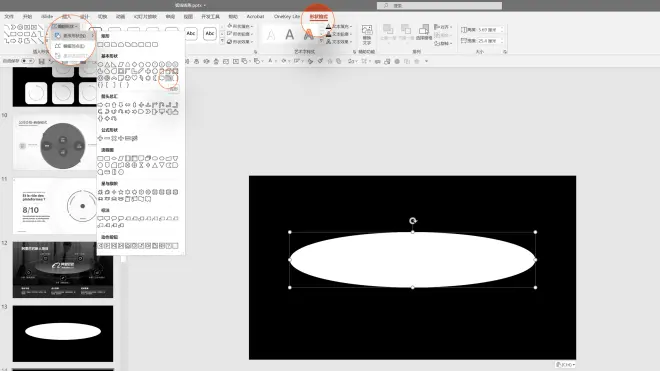Click the ellipse rotation handle
This screenshot has height=371, width=660.
(x=413, y=221)
